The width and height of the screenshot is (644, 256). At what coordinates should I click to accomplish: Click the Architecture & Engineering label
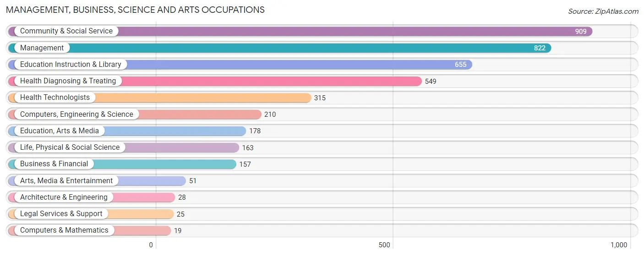click(x=64, y=197)
